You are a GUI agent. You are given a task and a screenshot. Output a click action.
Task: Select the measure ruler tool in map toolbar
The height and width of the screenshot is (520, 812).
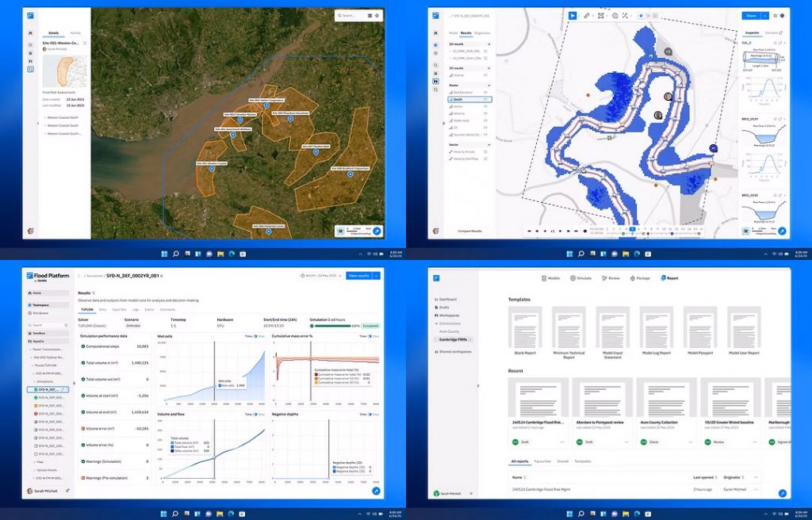pyautogui.click(x=588, y=15)
